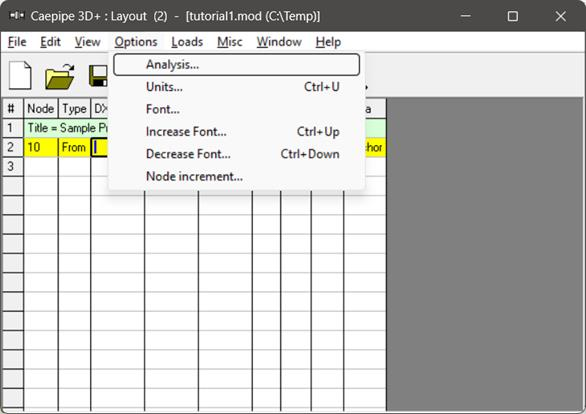Open the Font... option
586x414 pixels.
237,109
